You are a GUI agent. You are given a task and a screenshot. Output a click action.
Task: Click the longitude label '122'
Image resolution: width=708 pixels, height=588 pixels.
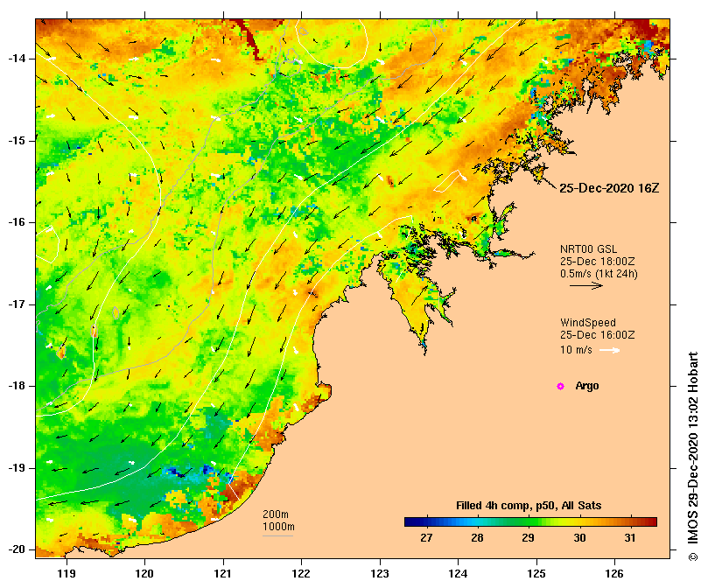point(301,573)
